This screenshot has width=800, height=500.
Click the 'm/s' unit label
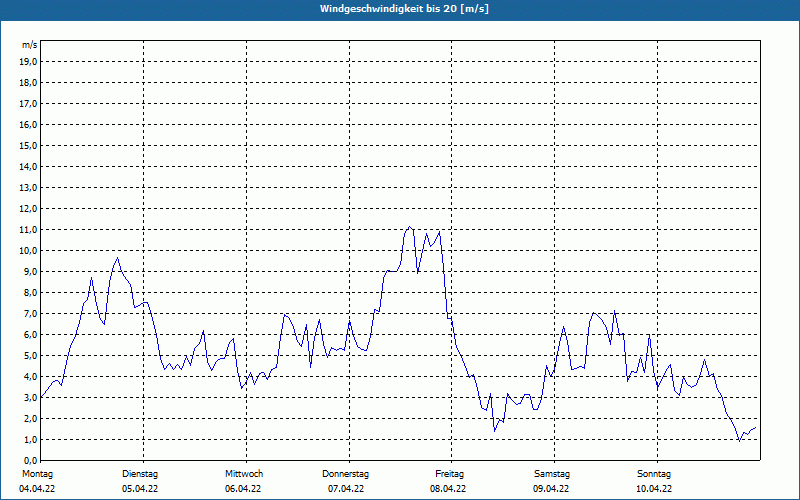(30, 45)
